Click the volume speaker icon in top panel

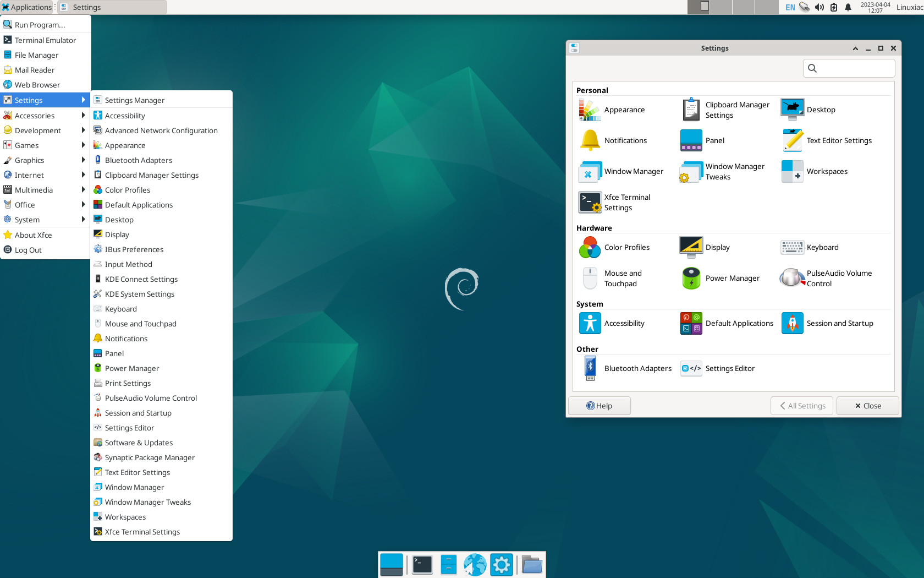click(820, 7)
